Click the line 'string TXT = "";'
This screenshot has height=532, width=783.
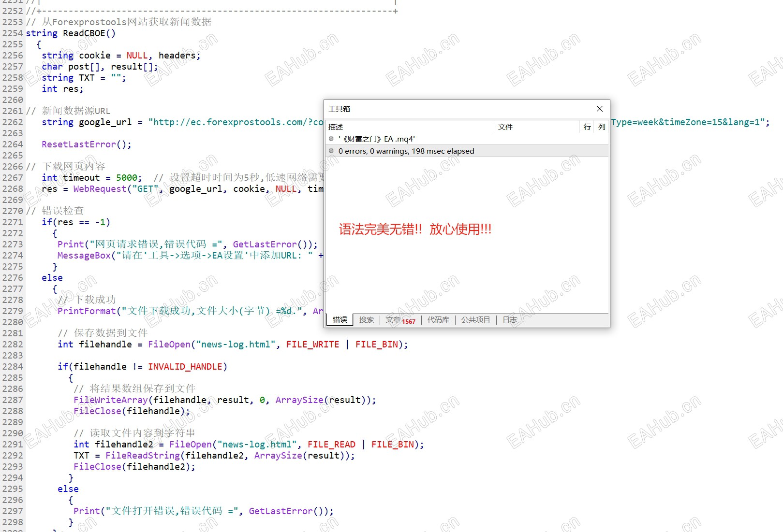point(84,77)
